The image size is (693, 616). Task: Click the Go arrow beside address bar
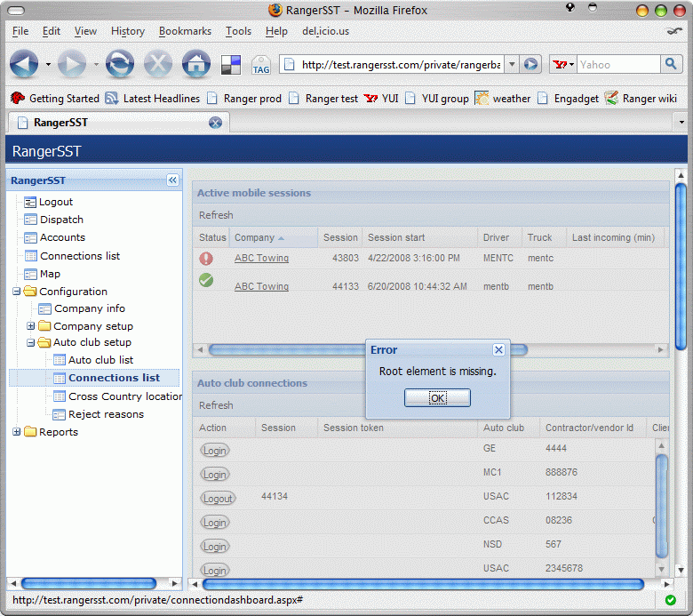[x=530, y=64]
